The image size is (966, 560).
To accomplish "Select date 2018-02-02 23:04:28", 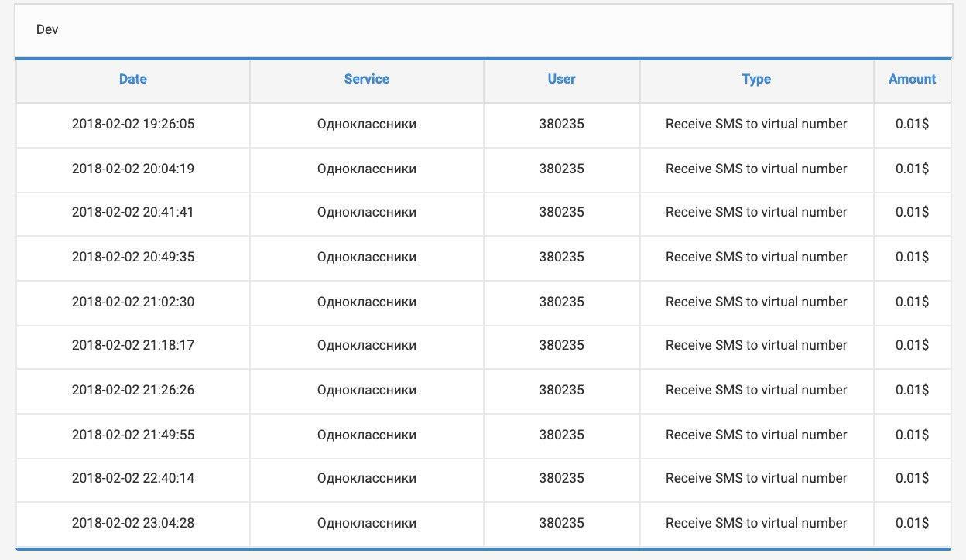I will (x=133, y=523).
